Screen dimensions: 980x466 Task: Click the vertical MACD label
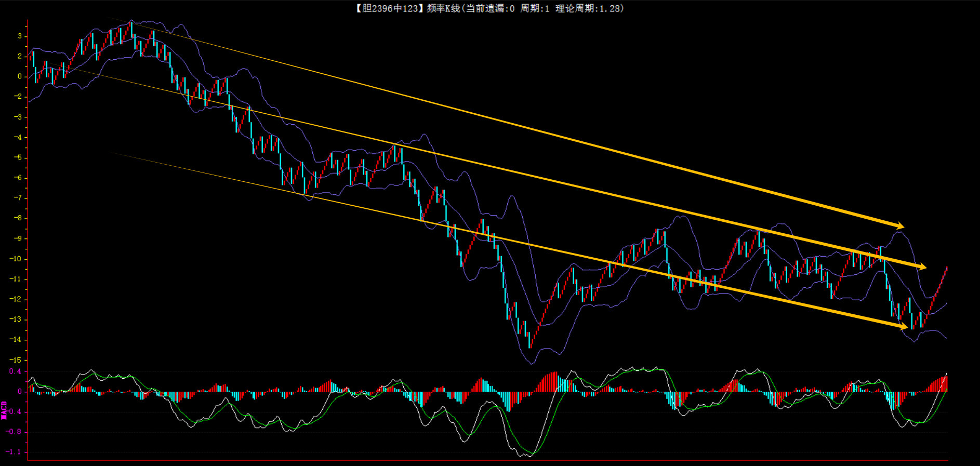click(x=4, y=410)
